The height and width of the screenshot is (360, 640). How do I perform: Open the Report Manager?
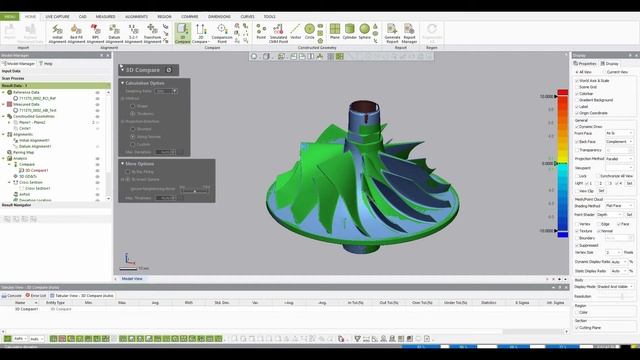[409, 33]
